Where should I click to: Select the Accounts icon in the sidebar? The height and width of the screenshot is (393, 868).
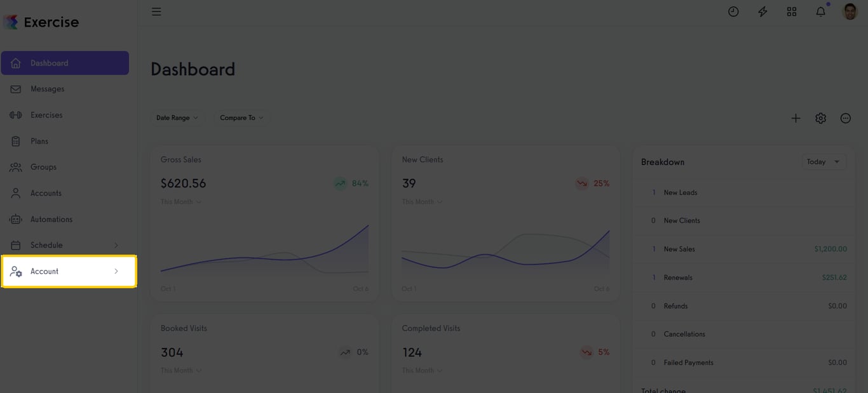pos(15,192)
